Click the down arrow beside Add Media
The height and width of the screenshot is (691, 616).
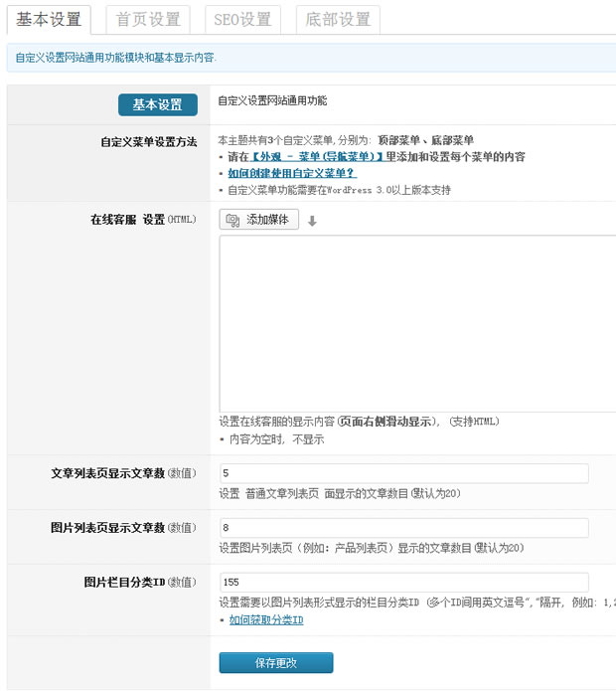[312, 222]
